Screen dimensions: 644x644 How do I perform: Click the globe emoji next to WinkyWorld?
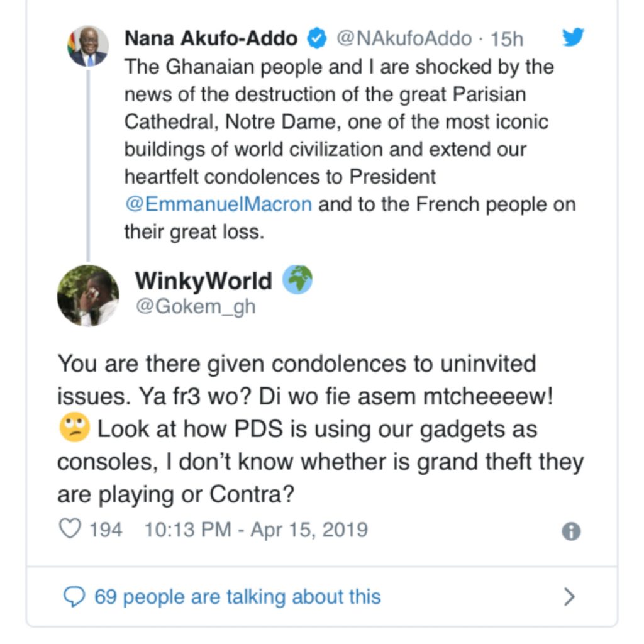297,280
